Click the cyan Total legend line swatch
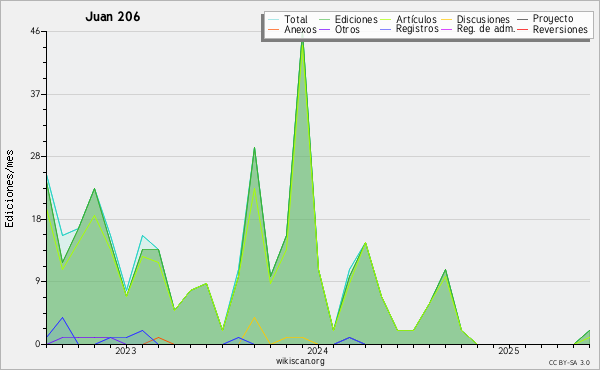This screenshot has width=600, height=370. (x=274, y=20)
